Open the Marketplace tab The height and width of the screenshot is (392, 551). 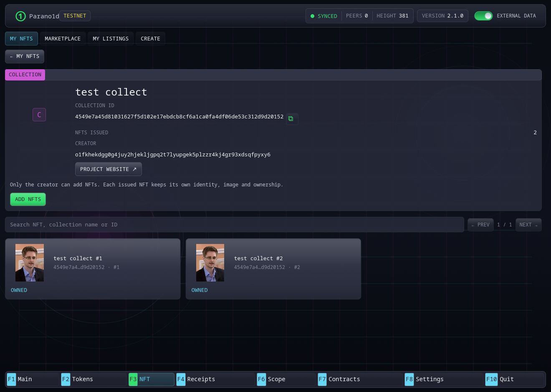tap(63, 39)
